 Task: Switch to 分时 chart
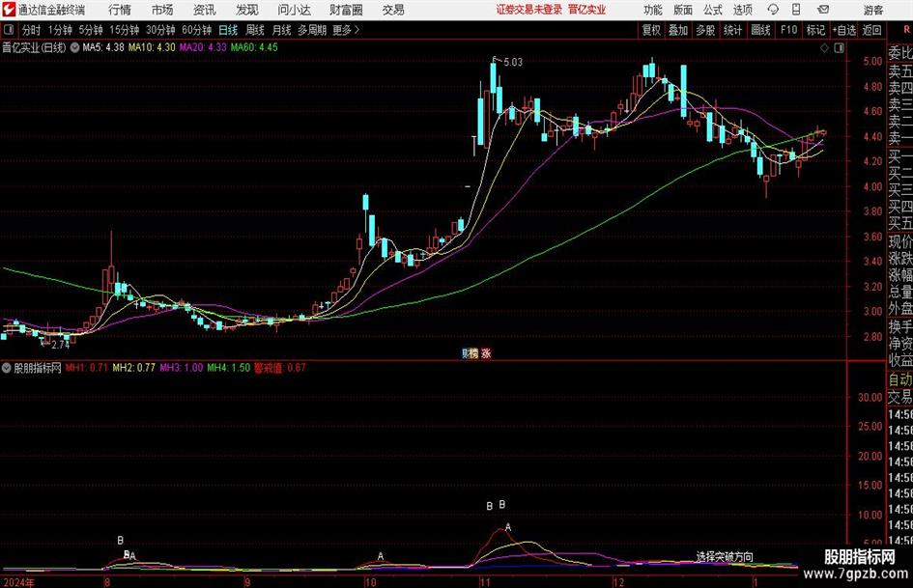tap(31, 30)
